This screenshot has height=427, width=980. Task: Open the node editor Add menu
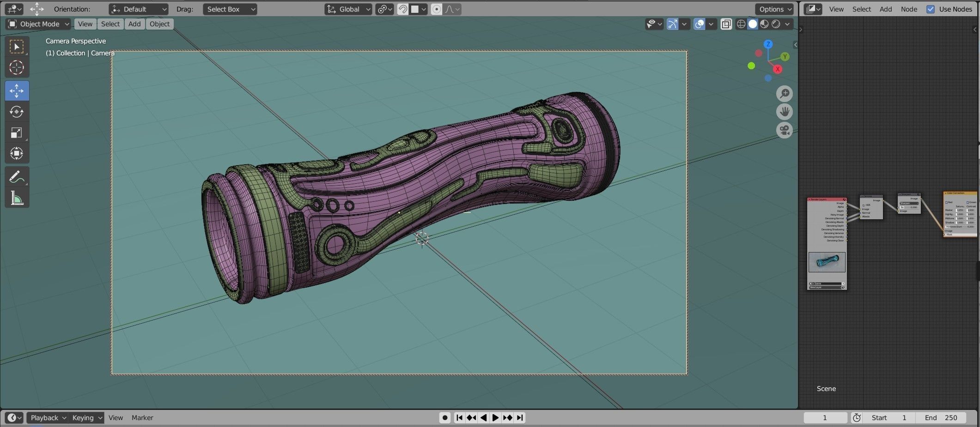(x=886, y=9)
